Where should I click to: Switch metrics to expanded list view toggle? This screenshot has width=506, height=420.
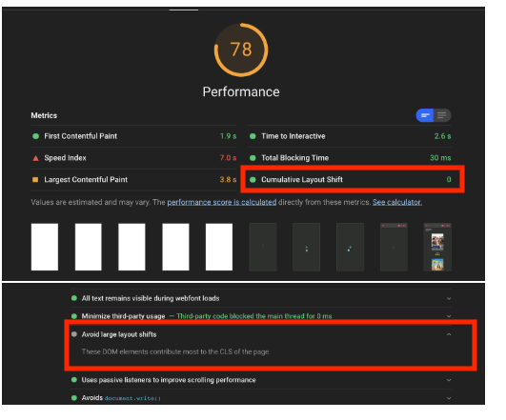pos(442,115)
